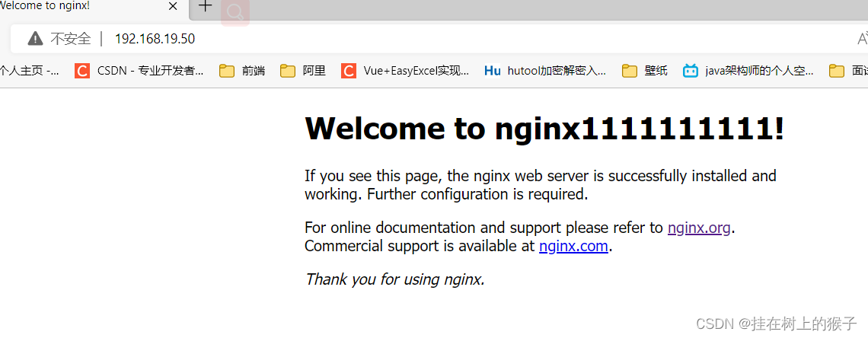Click the Welcome to nginx1111111111! heading

[544, 129]
